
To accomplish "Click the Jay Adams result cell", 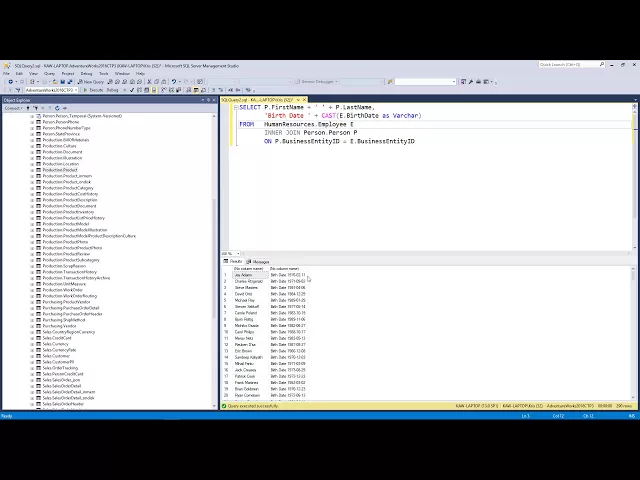I will point(244,275).
